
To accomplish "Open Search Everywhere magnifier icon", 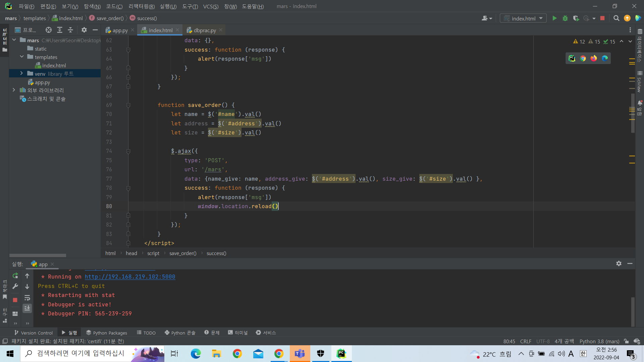I will 616,18.
